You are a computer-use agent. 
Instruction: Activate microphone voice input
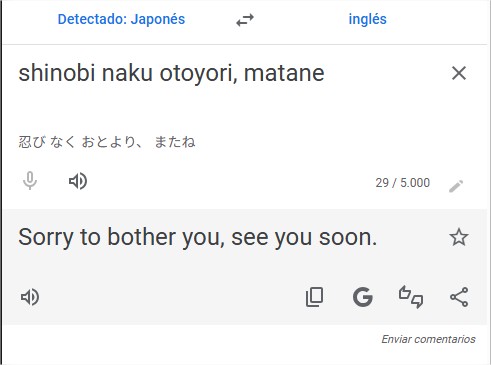click(30, 181)
